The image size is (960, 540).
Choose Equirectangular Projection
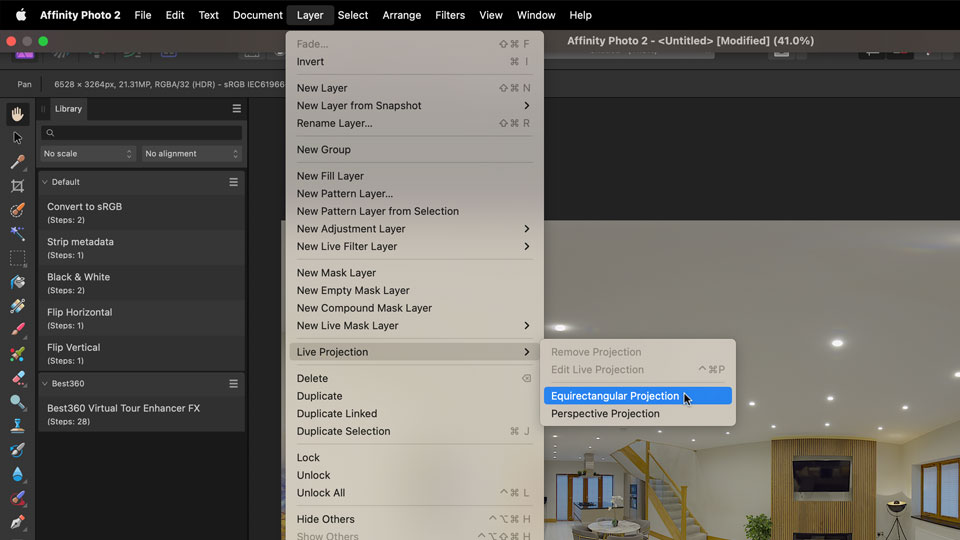click(x=637, y=396)
